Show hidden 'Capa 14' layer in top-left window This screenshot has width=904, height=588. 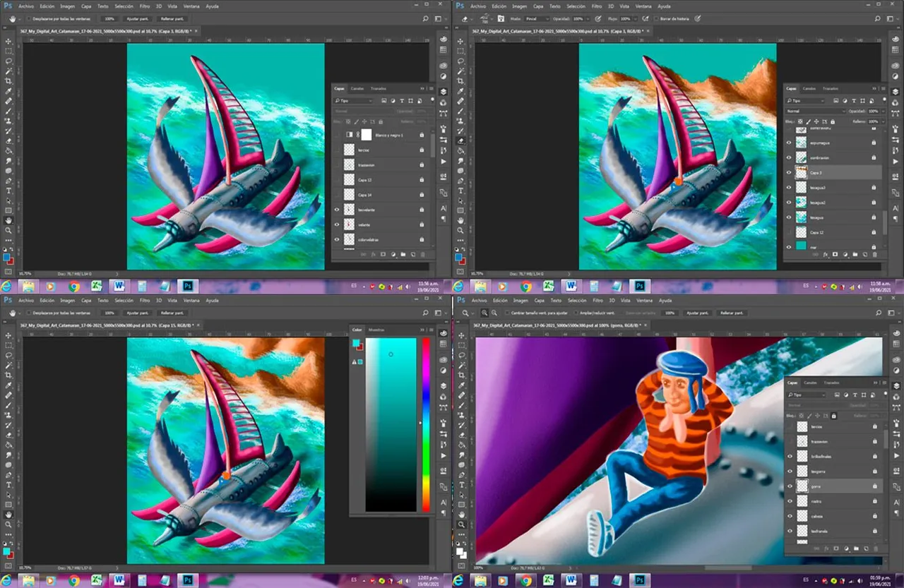click(337, 195)
